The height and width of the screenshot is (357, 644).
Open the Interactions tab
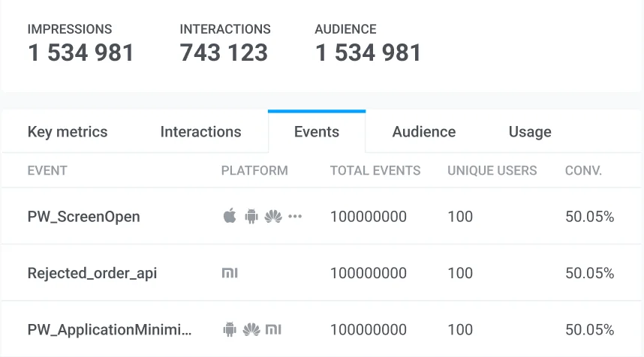pyautogui.click(x=200, y=132)
